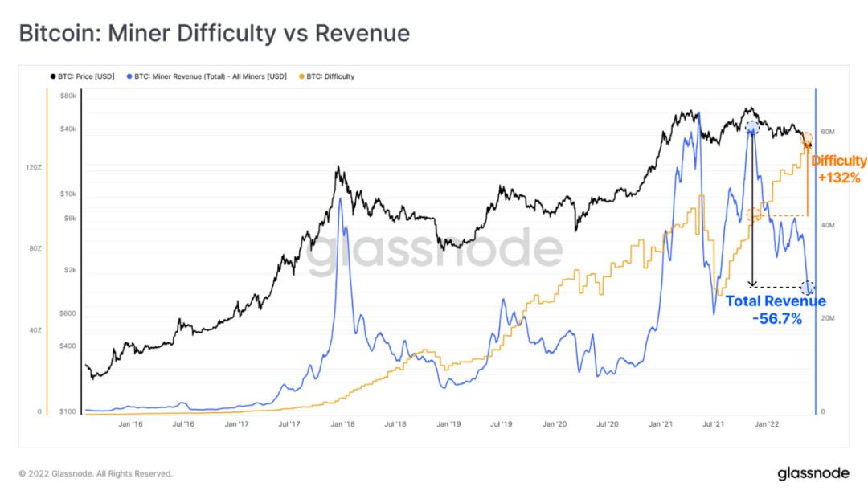Toggle the BTC: Miner Revenue legend entry

[x=207, y=76]
